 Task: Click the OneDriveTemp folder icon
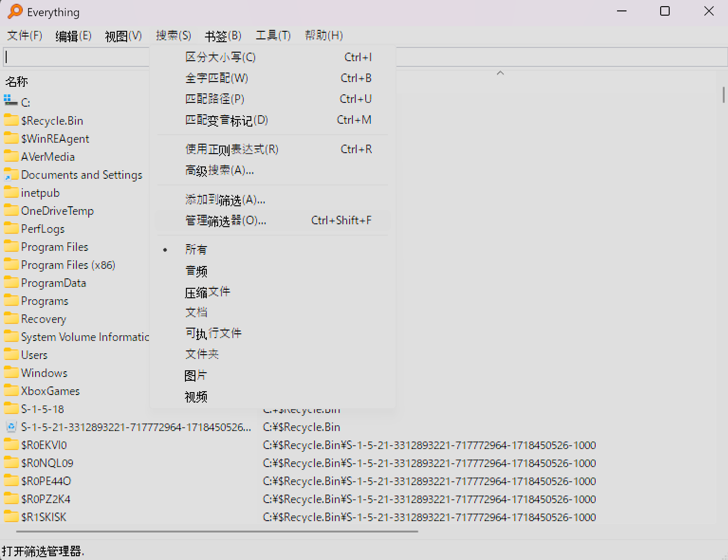point(11,210)
